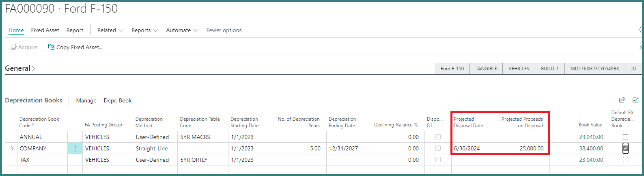644x176 pixels.
Task: Click the MD176XG23TY6549BK serial number field
Action: [x=594, y=68]
